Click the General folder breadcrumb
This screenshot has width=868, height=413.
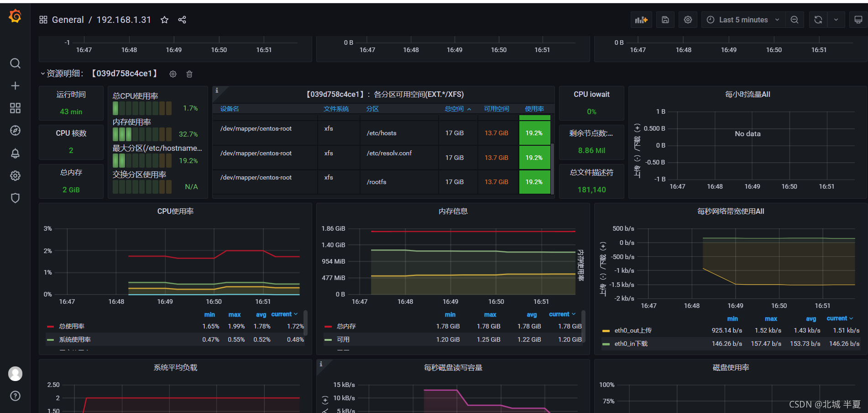point(68,20)
